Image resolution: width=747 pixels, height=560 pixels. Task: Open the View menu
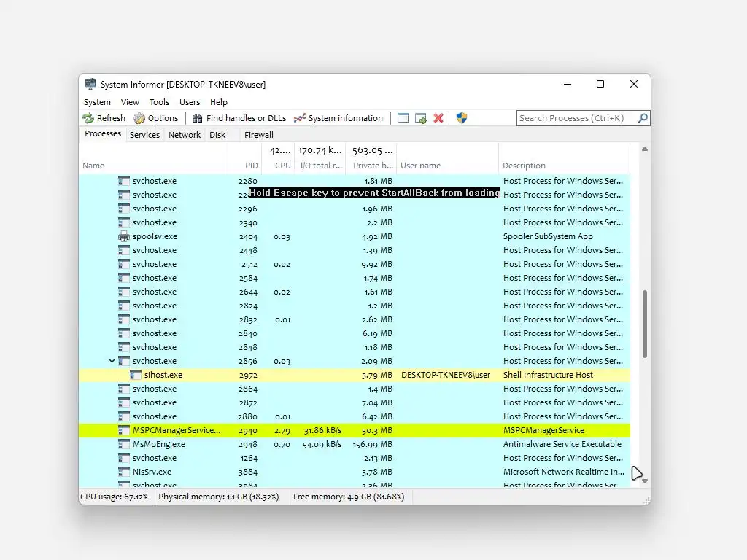tap(130, 102)
